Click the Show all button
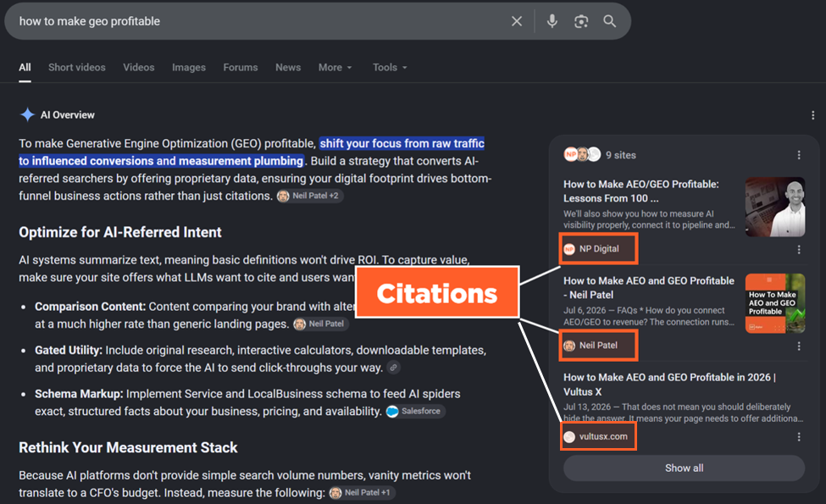Image resolution: width=826 pixels, height=504 pixels. coord(684,468)
